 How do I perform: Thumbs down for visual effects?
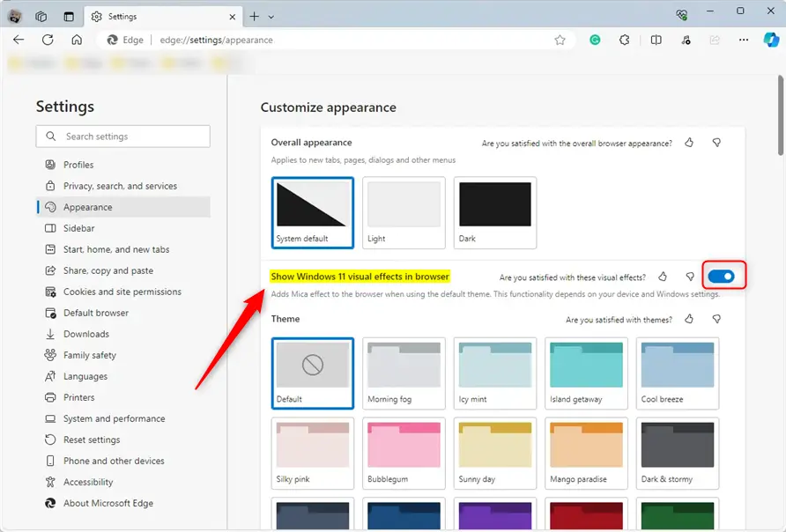point(690,277)
